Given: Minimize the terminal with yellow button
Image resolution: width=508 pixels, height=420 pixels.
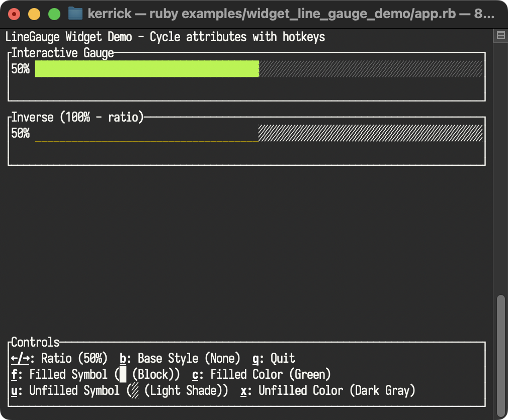Looking at the screenshot, I should (34, 14).
